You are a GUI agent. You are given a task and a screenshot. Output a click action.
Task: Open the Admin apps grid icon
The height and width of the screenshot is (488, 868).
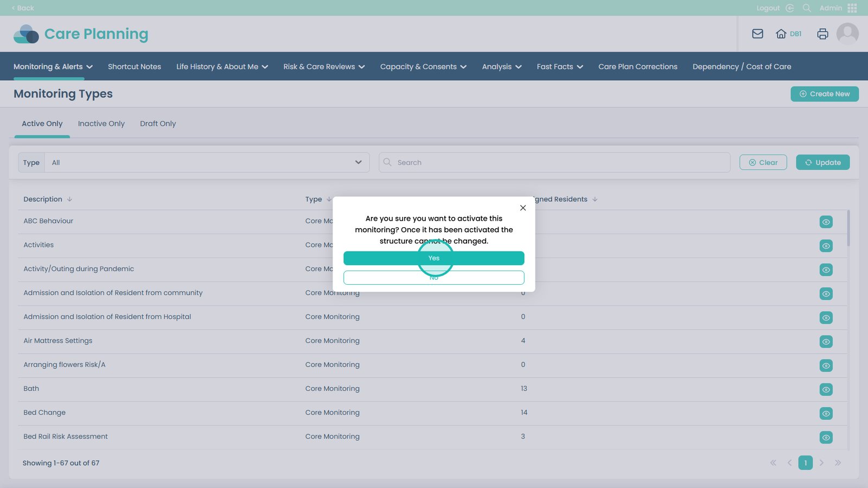pyautogui.click(x=852, y=8)
